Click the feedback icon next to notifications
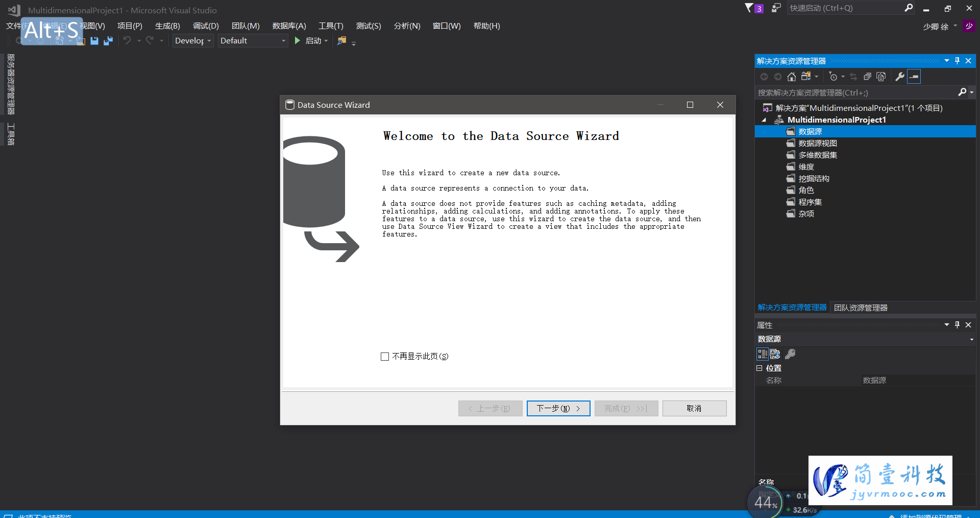980x518 pixels. click(776, 8)
